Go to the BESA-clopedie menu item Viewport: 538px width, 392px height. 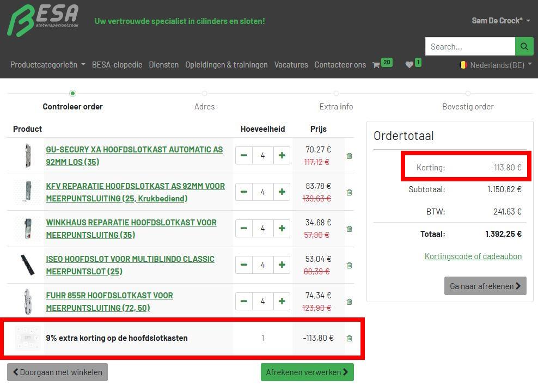click(x=117, y=65)
